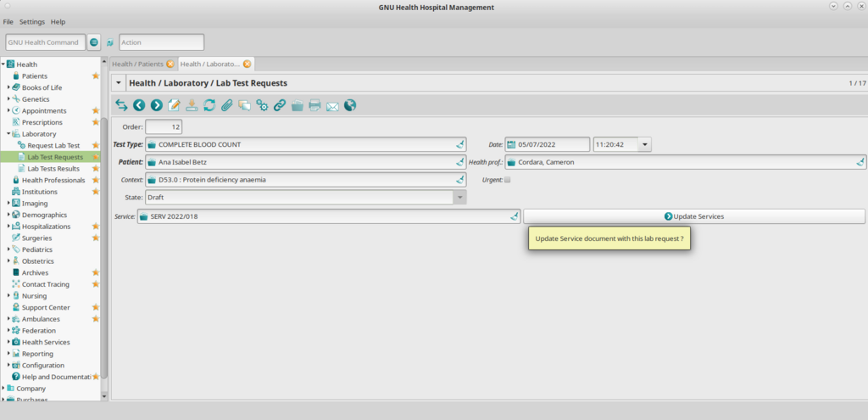The image size is (868, 420).
Task: Open Request Lab Test in sidebar
Action: [53, 145]
